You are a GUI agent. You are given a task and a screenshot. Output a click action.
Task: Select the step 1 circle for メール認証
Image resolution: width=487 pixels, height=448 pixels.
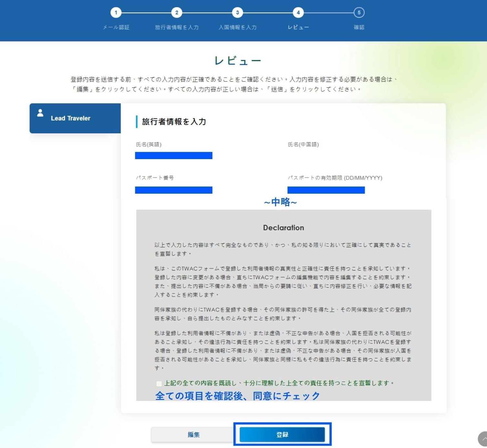pos(116,13)
